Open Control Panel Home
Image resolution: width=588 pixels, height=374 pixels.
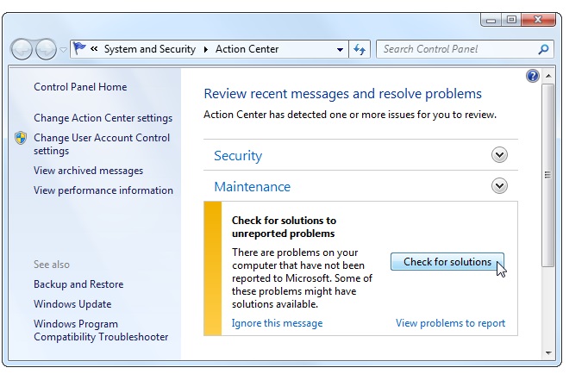pyautogui.click(x=80, y=87)
